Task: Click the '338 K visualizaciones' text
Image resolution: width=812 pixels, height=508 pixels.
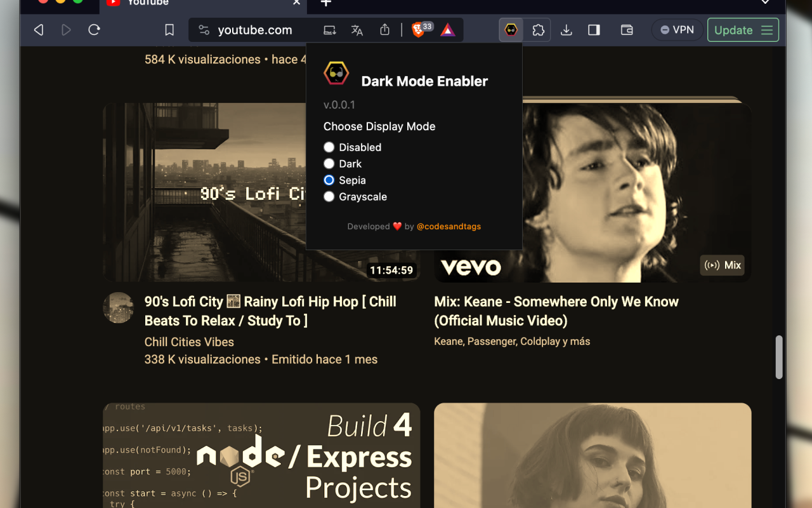Action: (x=202, y=359)
